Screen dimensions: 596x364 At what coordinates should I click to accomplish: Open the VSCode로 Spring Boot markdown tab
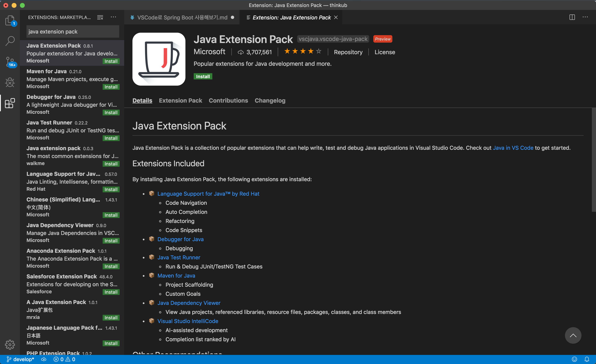(182, 17)
